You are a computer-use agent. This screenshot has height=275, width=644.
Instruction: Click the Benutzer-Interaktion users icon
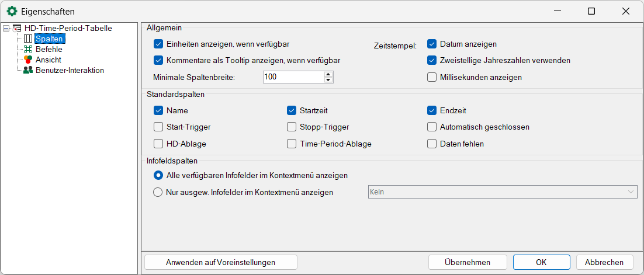pyautogui.click(x=27, y=71)
